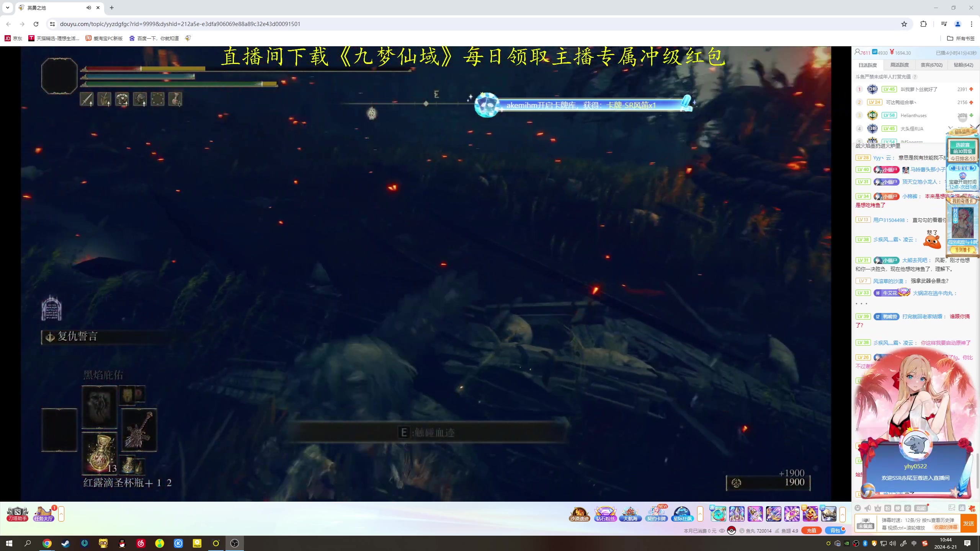Open the 滤 danmaku filter icon
Viewport: 980px width, 551px height.
(x=962, y=508)
